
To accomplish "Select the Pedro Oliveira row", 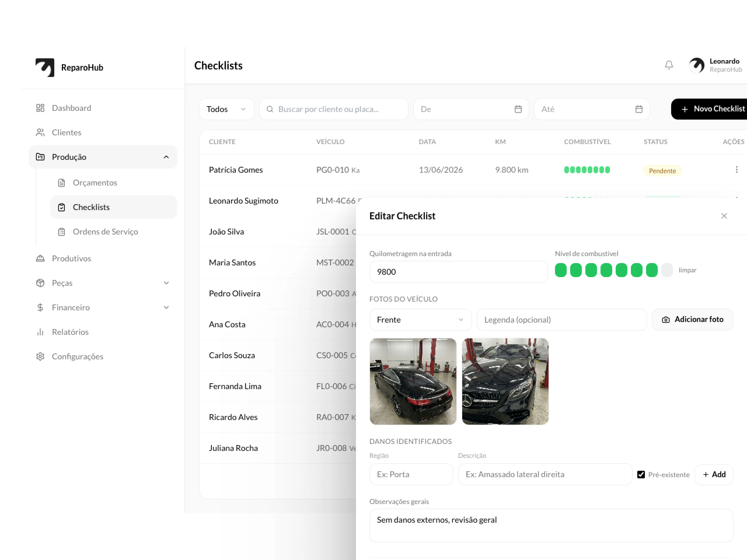I will coord(277,293).
